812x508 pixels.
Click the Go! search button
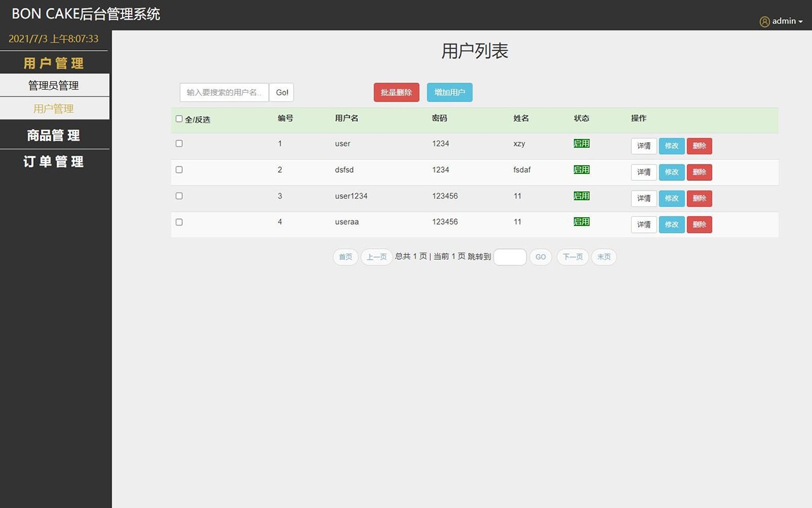click(x=282, y=93)
